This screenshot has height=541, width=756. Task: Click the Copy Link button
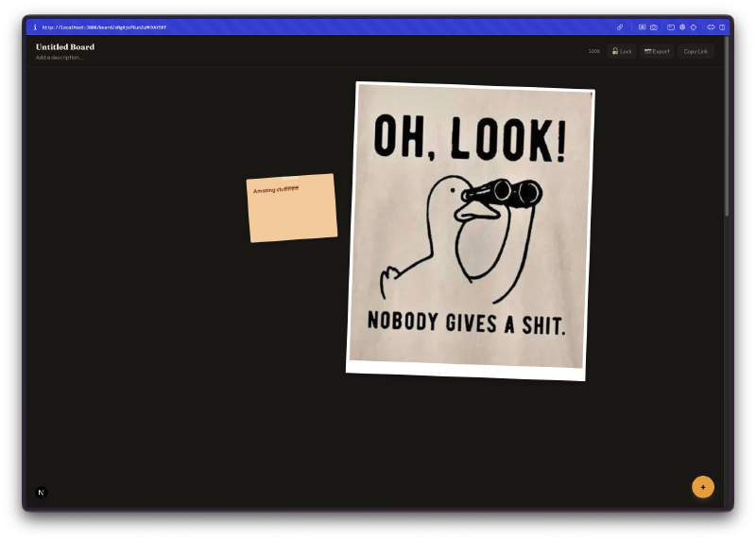click(x=696, y=51)
